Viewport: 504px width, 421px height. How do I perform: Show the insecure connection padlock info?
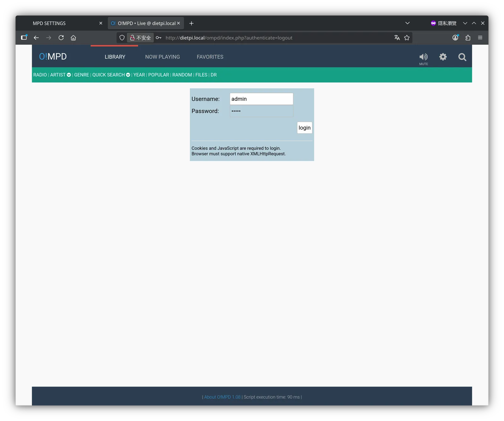pyautogui.click(x=140, y=38)
